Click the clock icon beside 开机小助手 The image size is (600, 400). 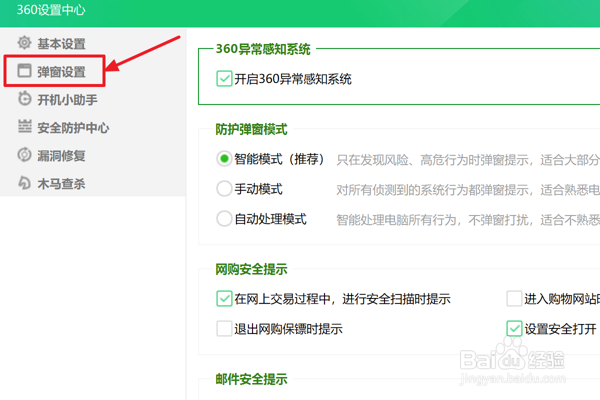point(24,99)
